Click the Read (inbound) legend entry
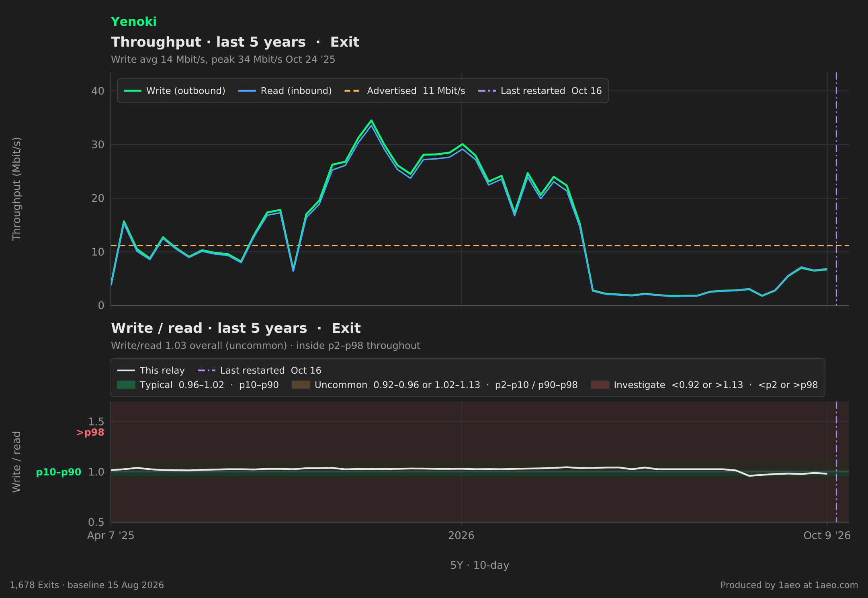This screenshot has width=868, height=598. tap(285, 91)
